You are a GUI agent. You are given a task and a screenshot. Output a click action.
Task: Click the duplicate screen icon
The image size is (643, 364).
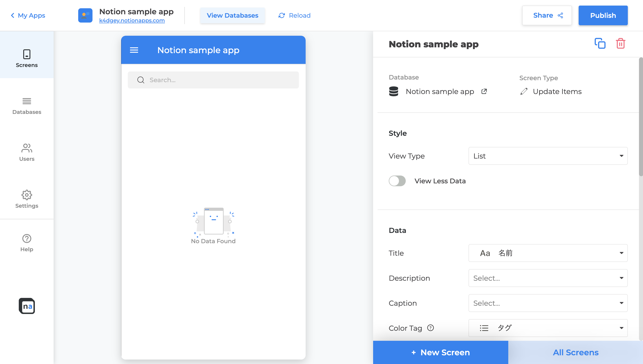point(600,44)
